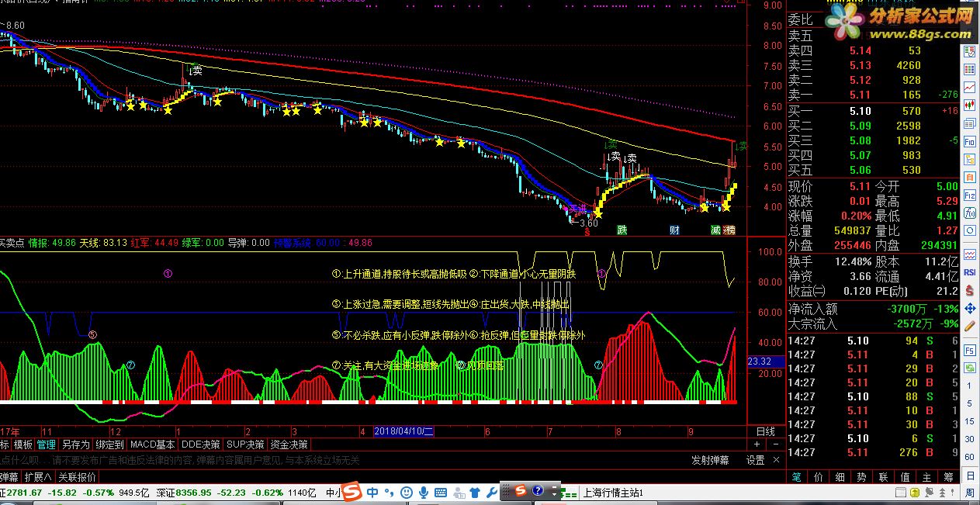
Task: Select the blue four-arrow move tool
Action: point(968,309)
